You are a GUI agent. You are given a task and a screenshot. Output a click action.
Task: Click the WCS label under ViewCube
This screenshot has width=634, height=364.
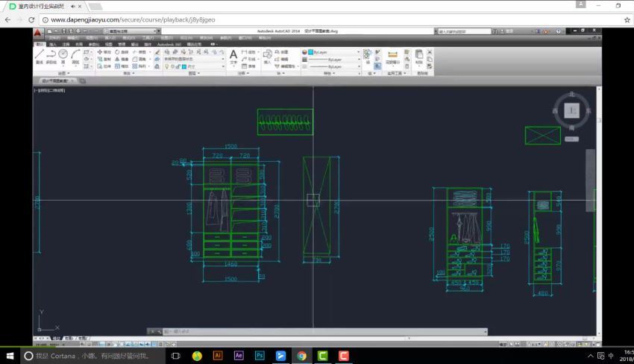[x=572, y=139]
